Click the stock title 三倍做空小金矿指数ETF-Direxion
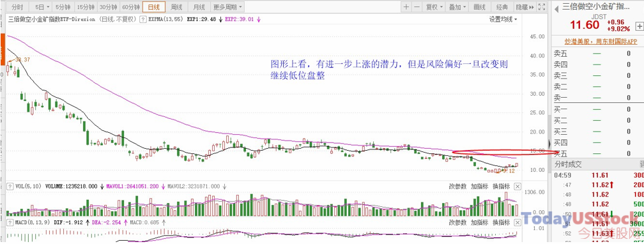Viewport: 644px width, 244px height. point(52,19)
